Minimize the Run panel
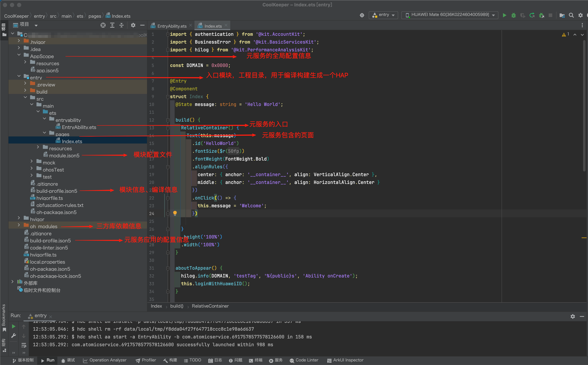 (x=582, y=316)
